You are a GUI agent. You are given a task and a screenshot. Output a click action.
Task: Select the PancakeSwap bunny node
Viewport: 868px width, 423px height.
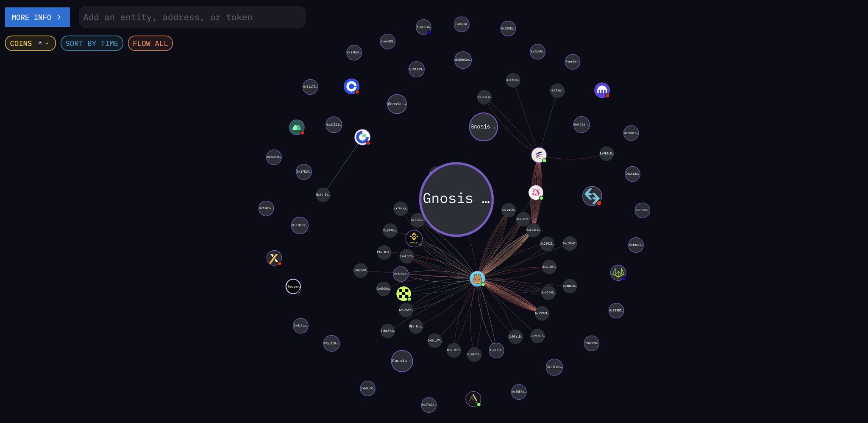[x=478, y=279]
